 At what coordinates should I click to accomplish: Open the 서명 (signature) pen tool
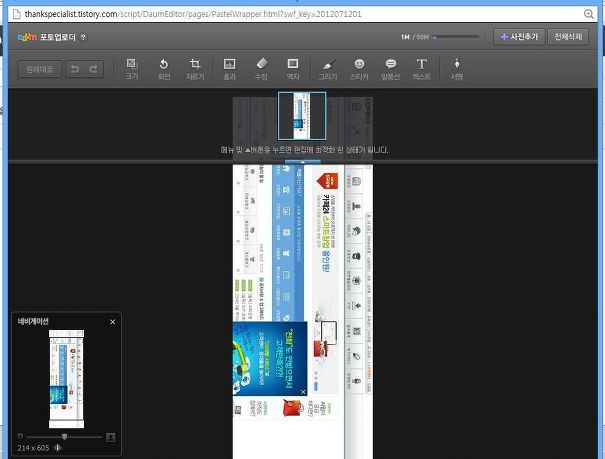click(x=457, y=69)
